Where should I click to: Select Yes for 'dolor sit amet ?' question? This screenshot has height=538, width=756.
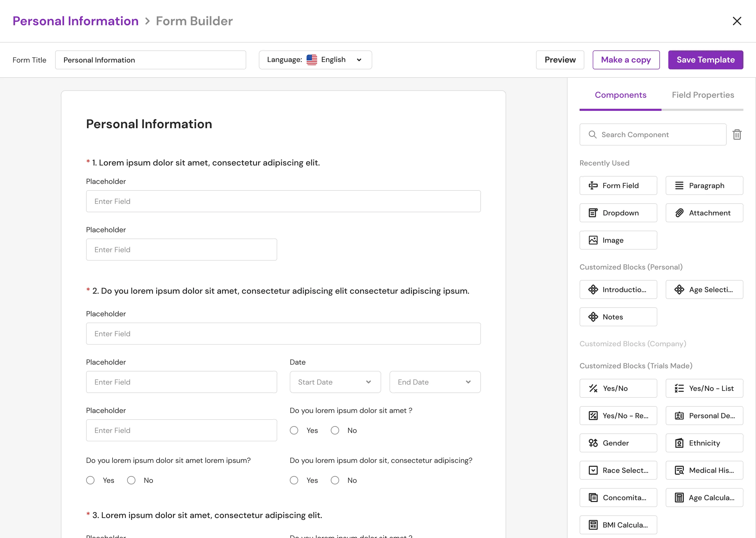[294, 430]
